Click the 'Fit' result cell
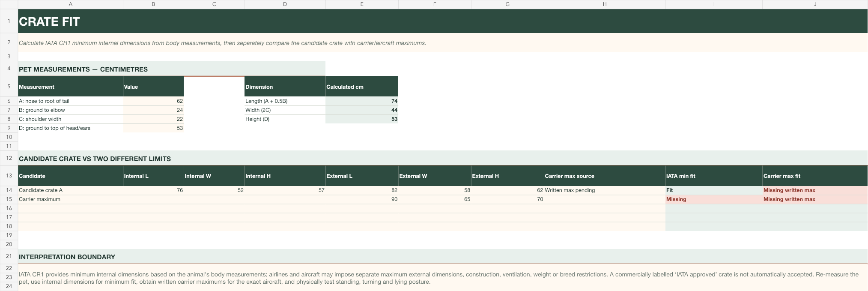 (x=714, y=190)
